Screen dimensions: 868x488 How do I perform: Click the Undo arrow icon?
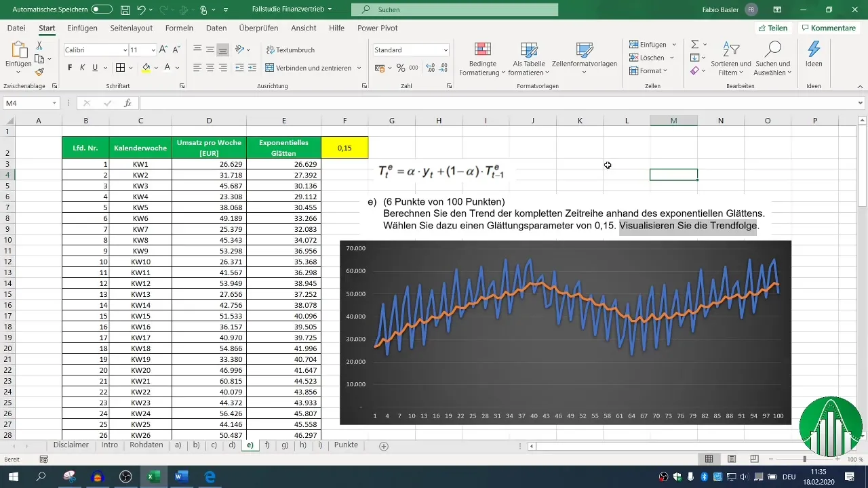point(141,10)
